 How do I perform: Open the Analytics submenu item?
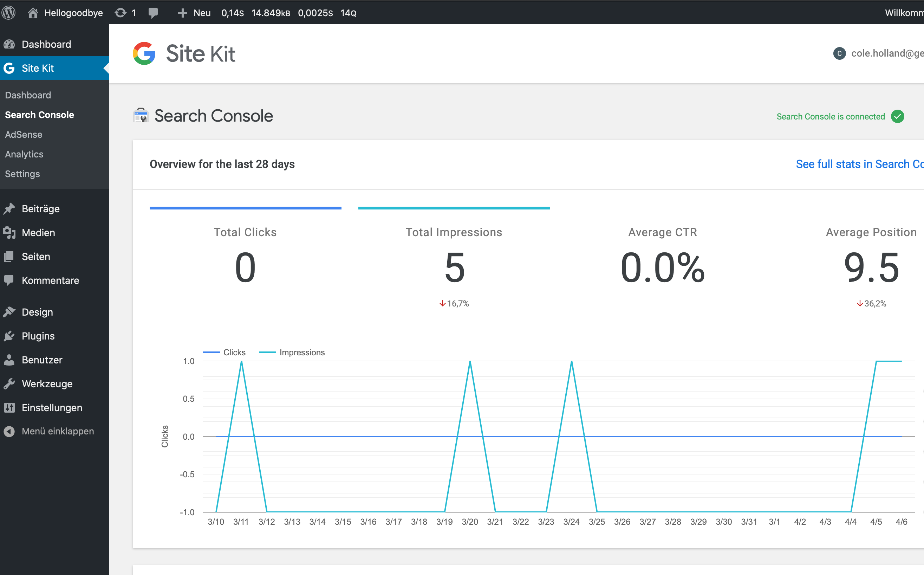(x=24, y=154)
